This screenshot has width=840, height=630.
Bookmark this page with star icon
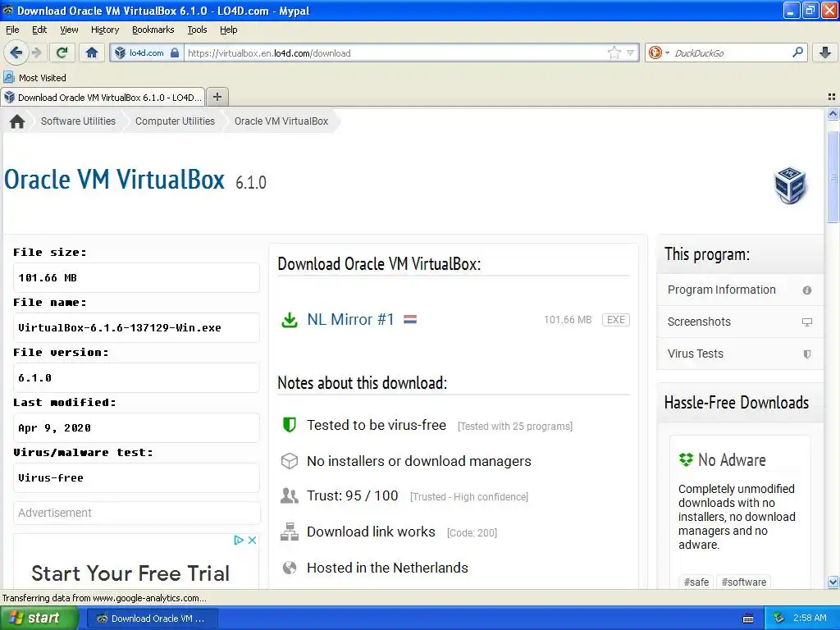point(614,52)
